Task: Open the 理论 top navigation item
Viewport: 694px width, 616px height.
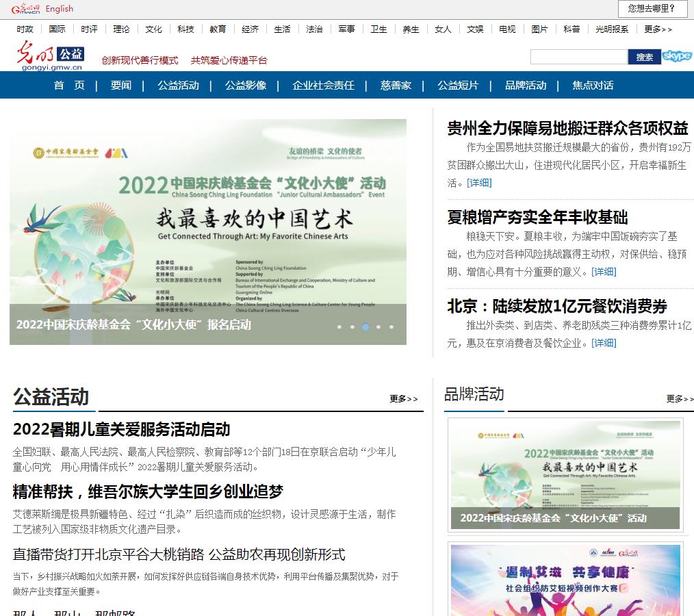Action: [x=121, y=29]
